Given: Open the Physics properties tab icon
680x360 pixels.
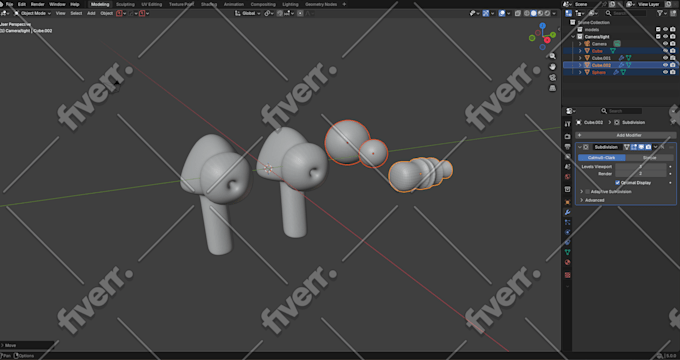Looking at the screenshot, I should point(567,232).
